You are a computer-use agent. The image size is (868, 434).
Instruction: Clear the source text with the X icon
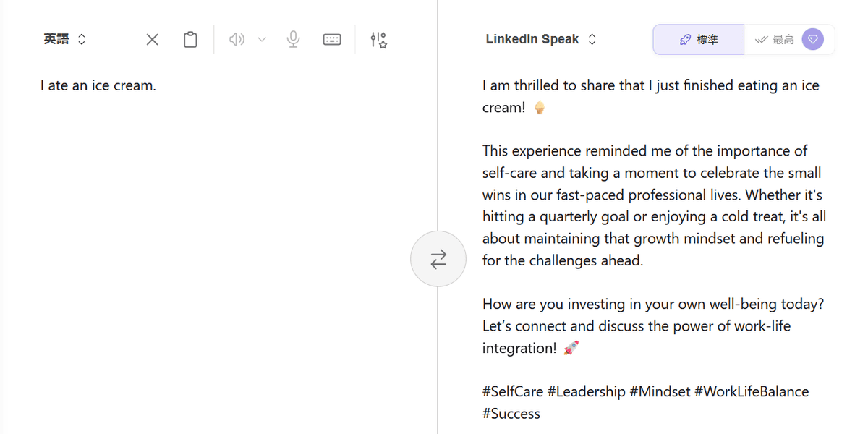coord(152,40)
